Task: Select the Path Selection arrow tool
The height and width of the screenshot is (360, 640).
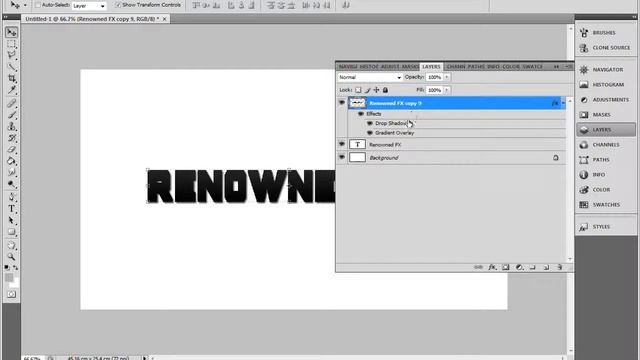Action: pyautogui.click(x=11, y=220)
